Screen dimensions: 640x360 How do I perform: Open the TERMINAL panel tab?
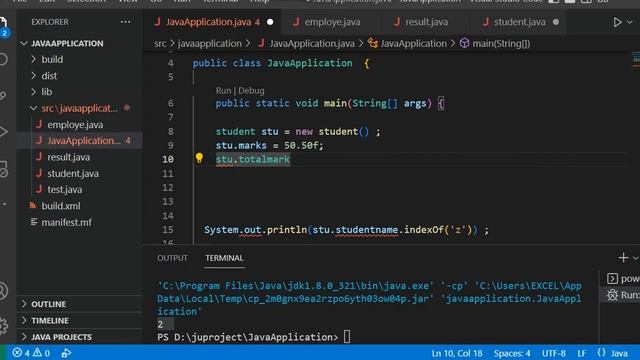[224, 258]
